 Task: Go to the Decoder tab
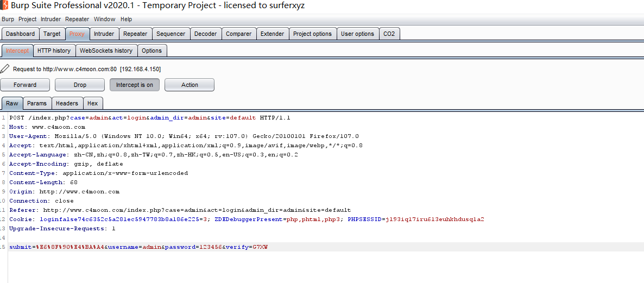(x=206, y=34)
